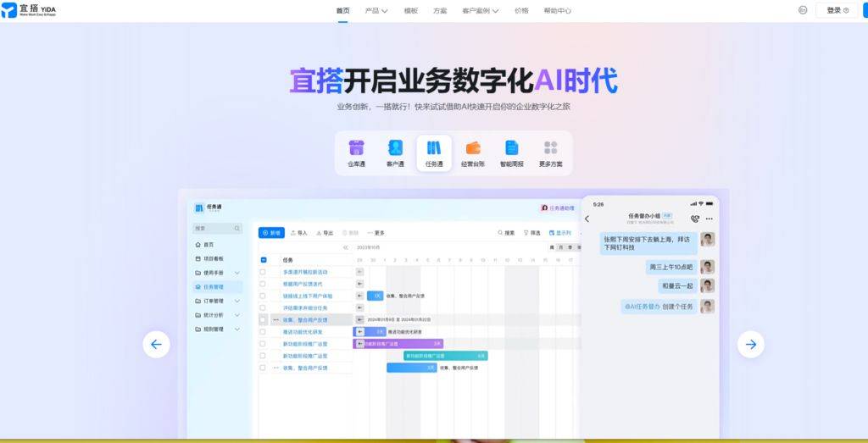This screenshot has height=443, width=868.
Task: Check the box for 多渠道开展拉新活动 task
Action: point(264,272)
